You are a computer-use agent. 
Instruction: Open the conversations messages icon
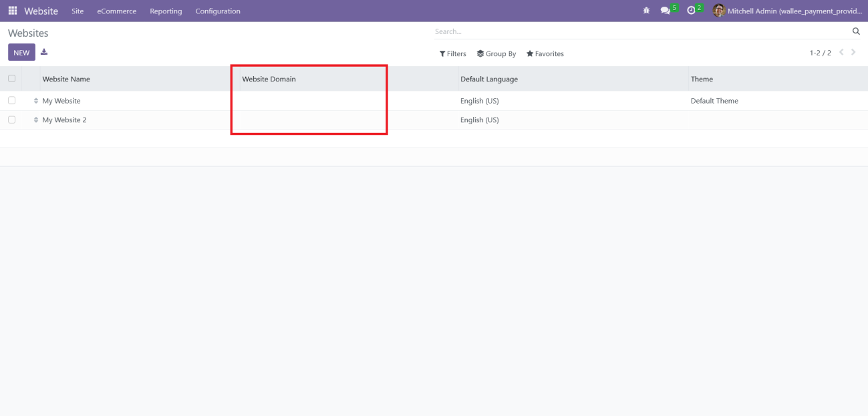pos(666,11)
